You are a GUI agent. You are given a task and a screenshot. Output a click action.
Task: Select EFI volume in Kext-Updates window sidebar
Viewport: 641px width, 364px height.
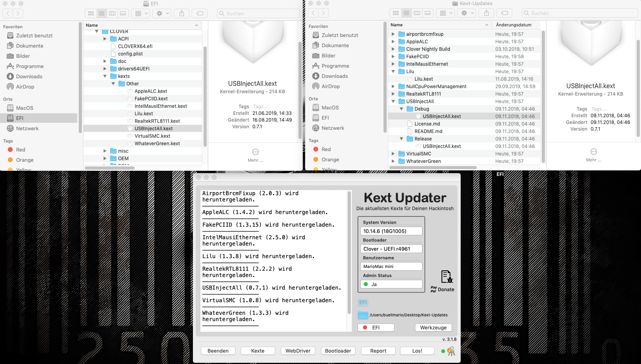325,118
